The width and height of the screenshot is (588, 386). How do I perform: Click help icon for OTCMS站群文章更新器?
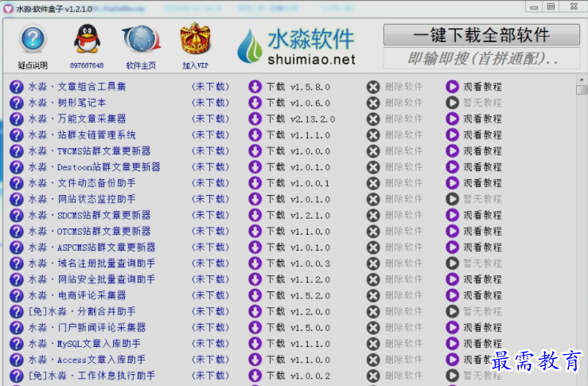(x=17, y=232)
